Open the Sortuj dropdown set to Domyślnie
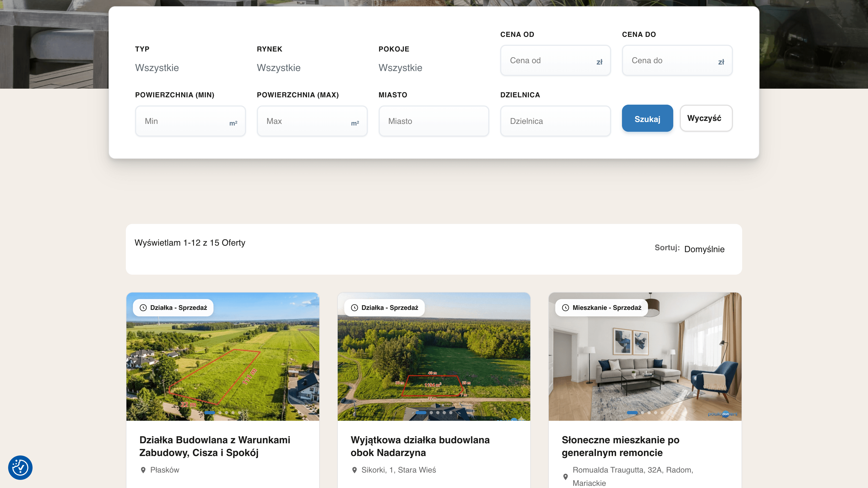 (704, 249)
